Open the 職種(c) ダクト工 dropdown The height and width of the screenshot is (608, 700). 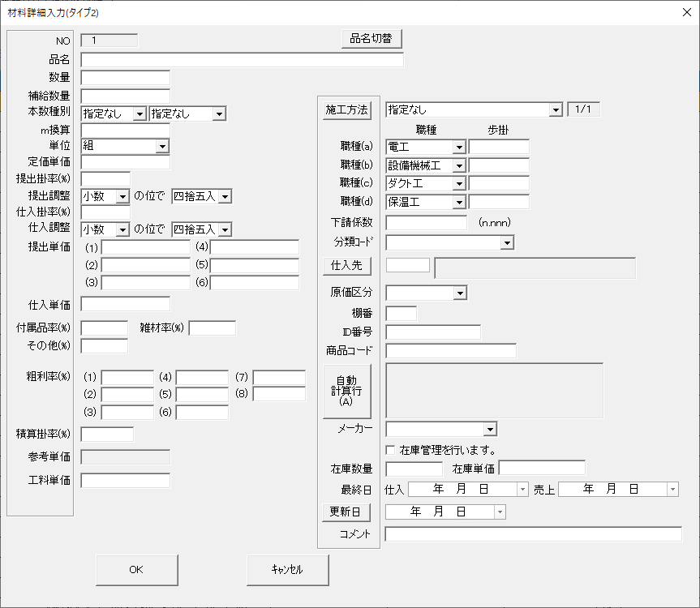pos(458,184)
